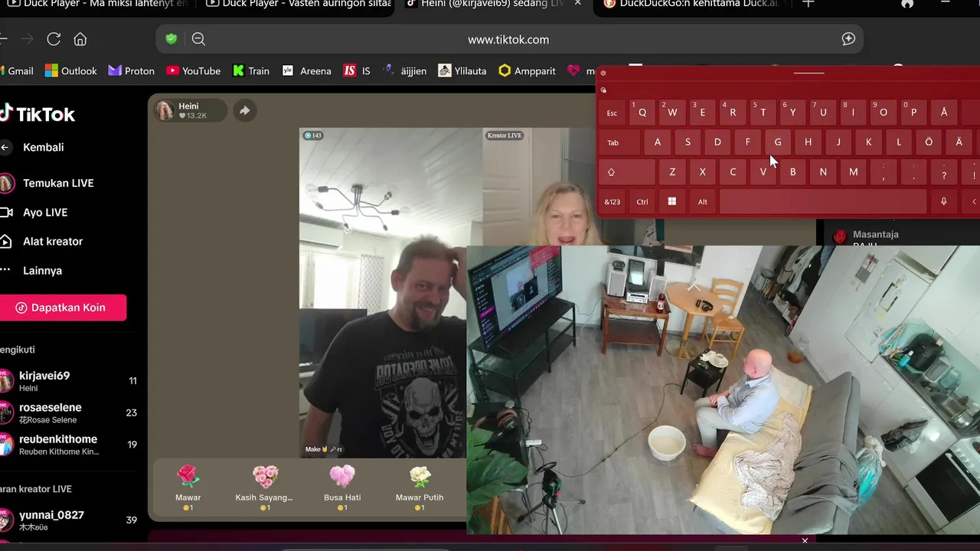Click the www.tiktok.com address field
The image size is (980, 551).
(x=508, y=39)
